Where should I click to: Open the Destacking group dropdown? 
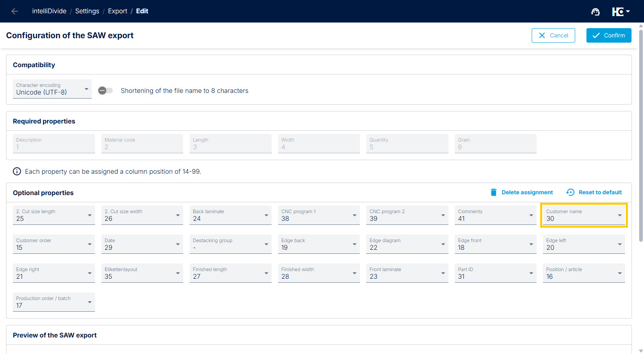231,244
